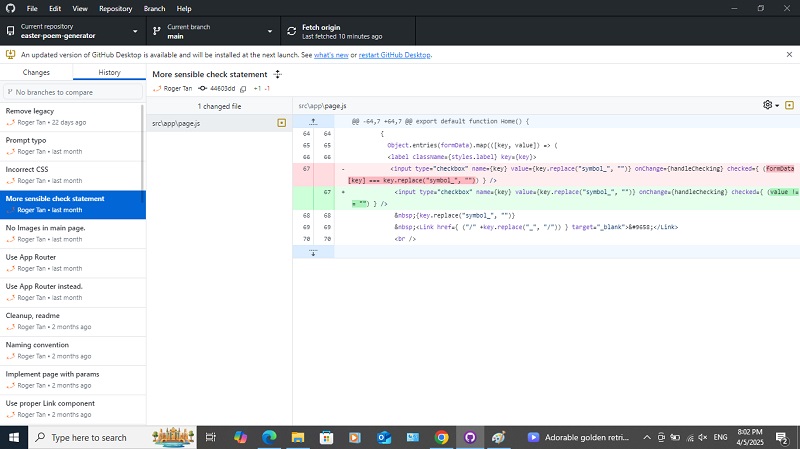The width and height of the screenshot is (800, 449).
Task: Open diff settings gear menu
Action: [770, 105]
